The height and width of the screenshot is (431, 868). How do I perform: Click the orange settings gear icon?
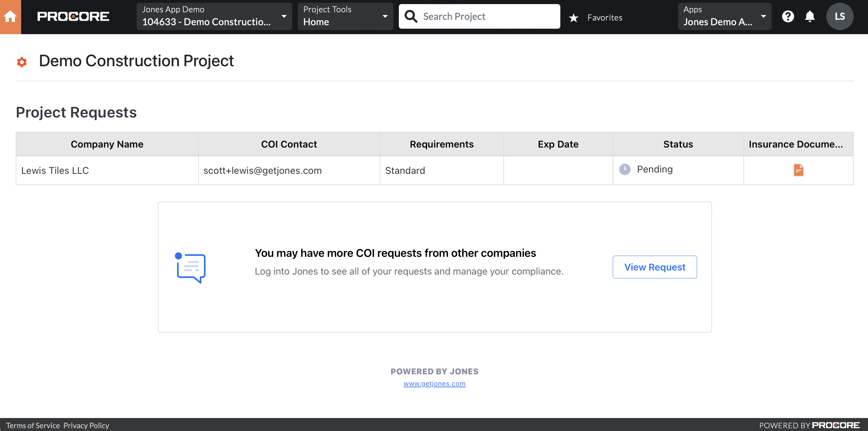22,61
